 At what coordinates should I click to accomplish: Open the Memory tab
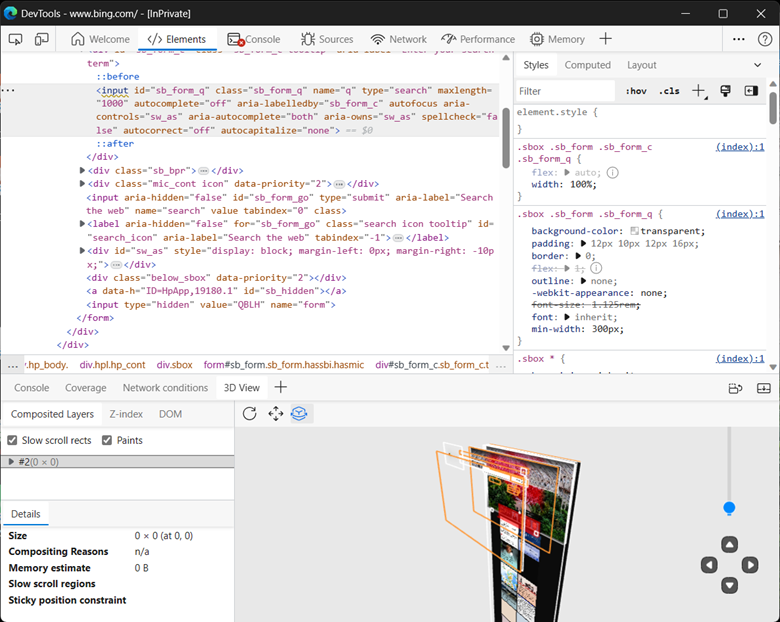tap(557, 39)
